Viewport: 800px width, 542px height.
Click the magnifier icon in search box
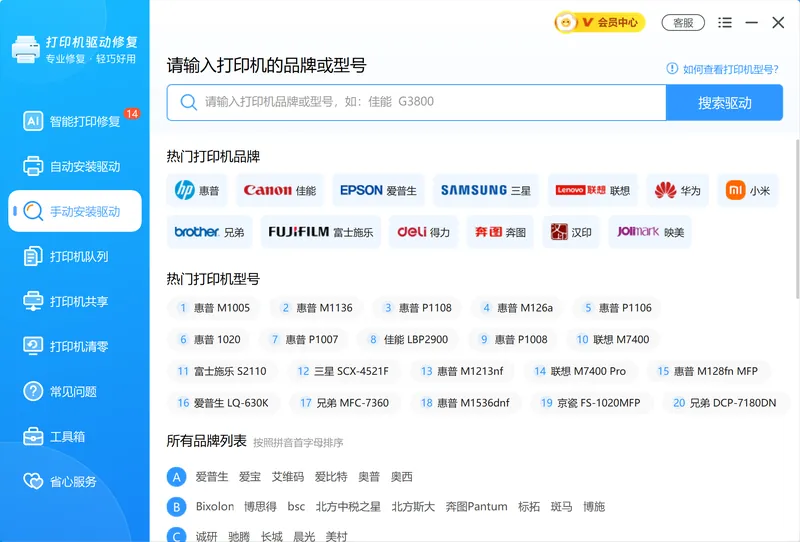(x=188, y=102)
